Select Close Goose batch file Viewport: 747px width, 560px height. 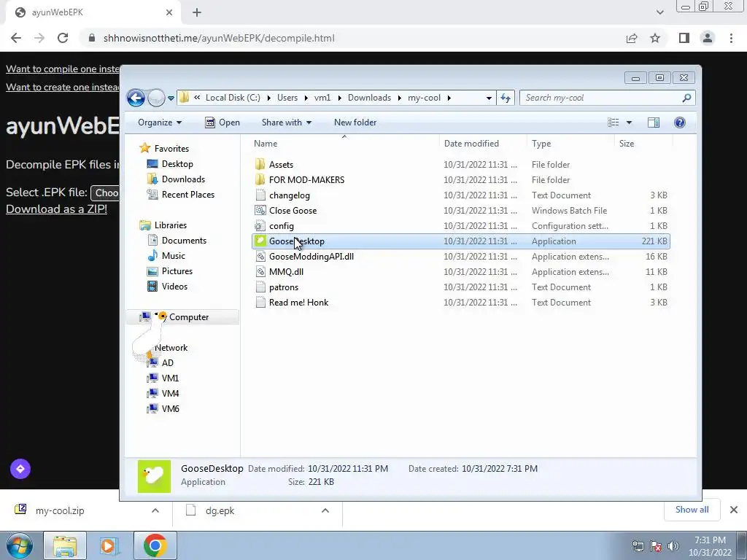[460, 211]
